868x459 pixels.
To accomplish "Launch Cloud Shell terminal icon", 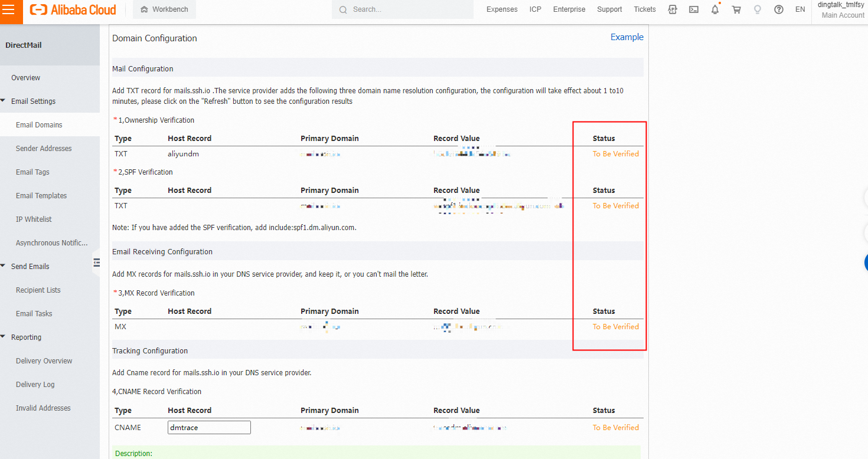I will pos(694,9).
